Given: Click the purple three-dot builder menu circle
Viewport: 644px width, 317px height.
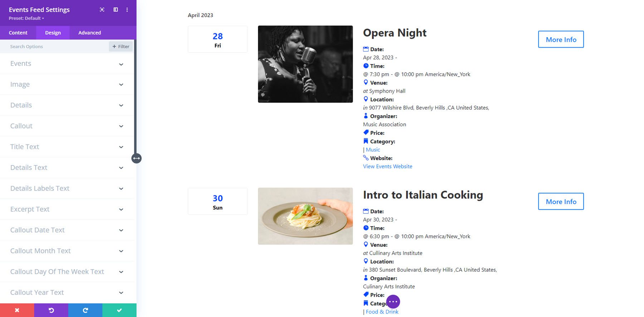Looking at the screenshot, I should click(393, 302).
